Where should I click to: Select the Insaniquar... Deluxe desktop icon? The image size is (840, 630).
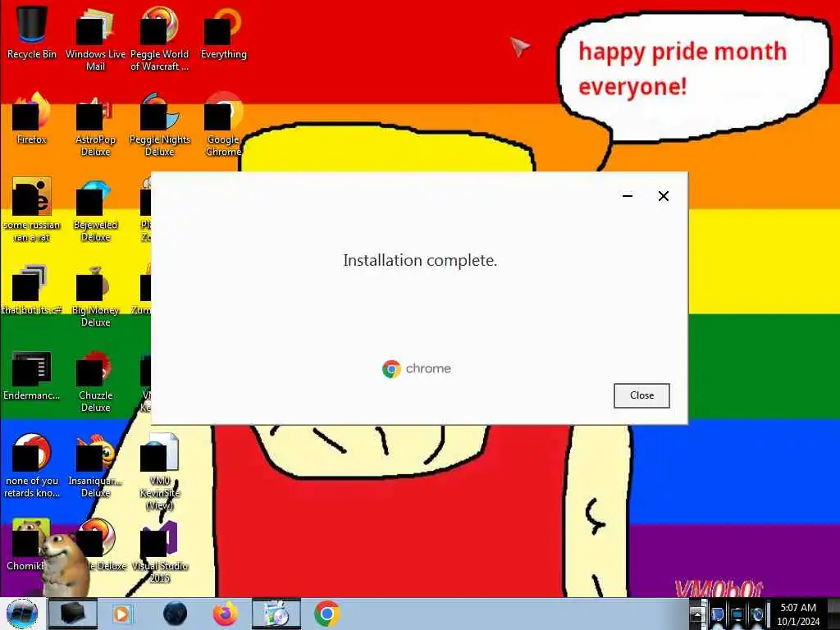pos(95,466)
